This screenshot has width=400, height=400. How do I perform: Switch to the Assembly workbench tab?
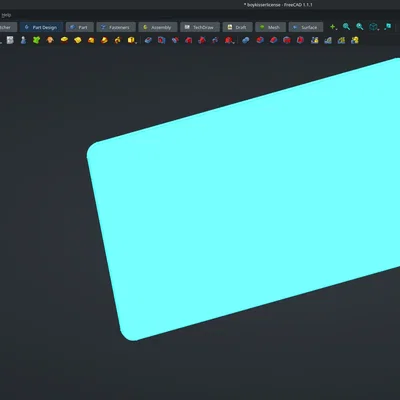[158, 27]
